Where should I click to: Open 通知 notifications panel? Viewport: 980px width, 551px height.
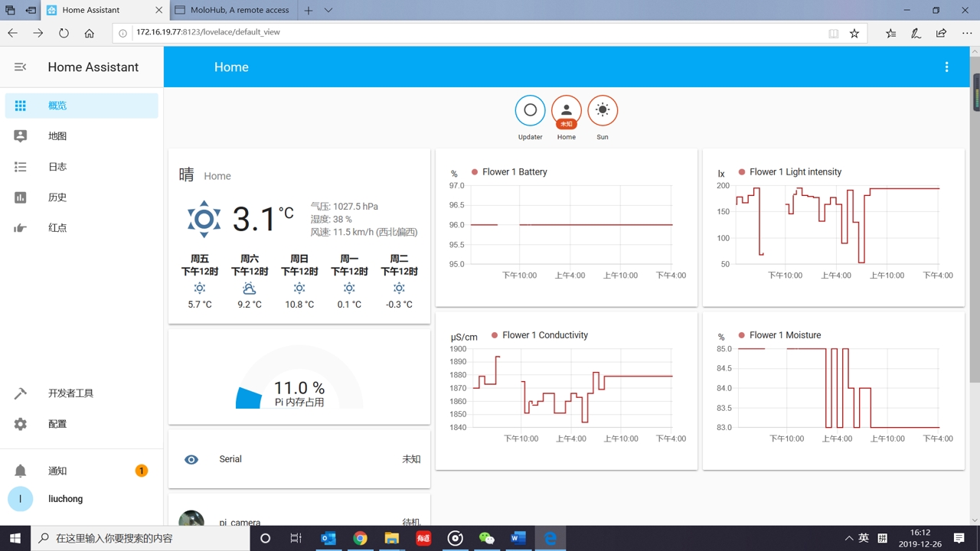tap(82, 471)
